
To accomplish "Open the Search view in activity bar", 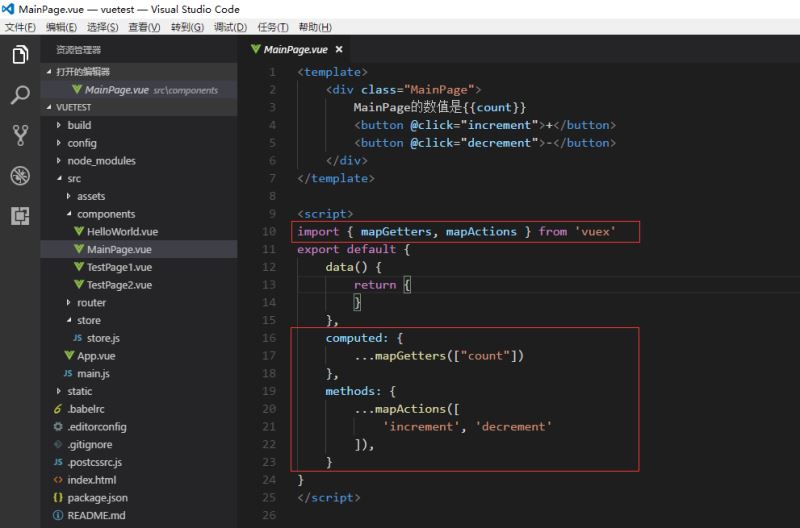I will coord(20,95).
